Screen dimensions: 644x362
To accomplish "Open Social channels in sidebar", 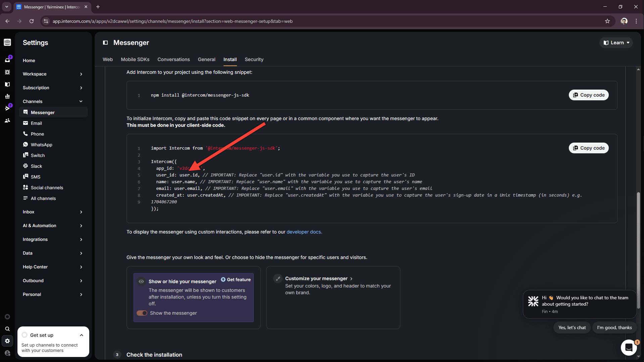I will 53,188.
